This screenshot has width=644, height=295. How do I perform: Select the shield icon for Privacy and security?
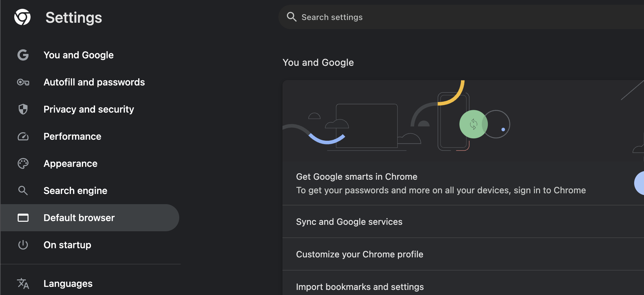23,109
